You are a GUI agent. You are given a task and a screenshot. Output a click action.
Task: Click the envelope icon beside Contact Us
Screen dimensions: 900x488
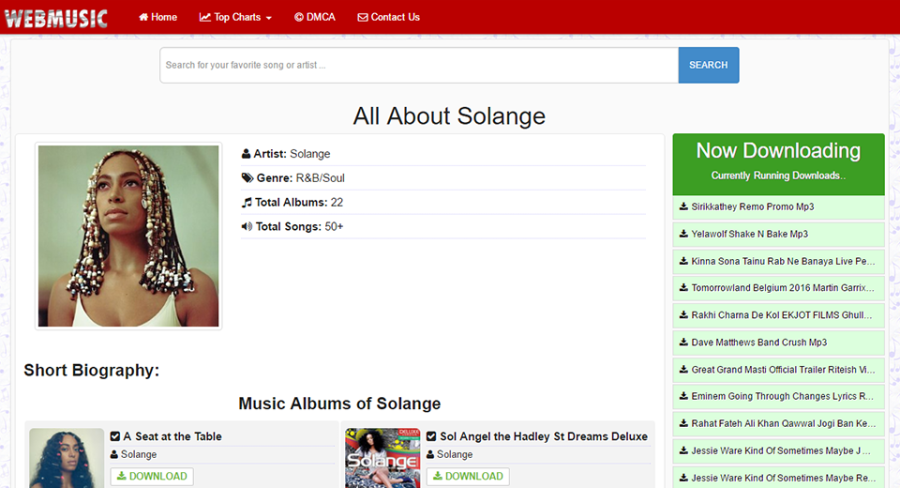[363, 17]
